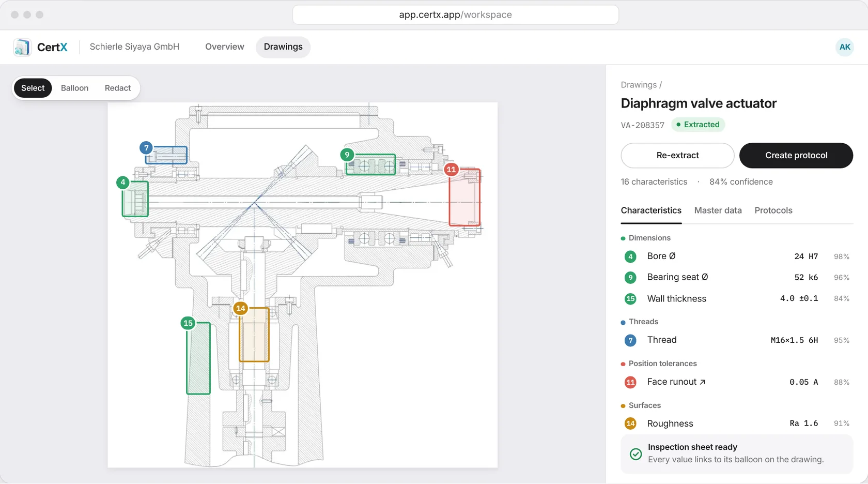
Task: Select balloon 15 on the drawing
Action: tap(188, 323)
